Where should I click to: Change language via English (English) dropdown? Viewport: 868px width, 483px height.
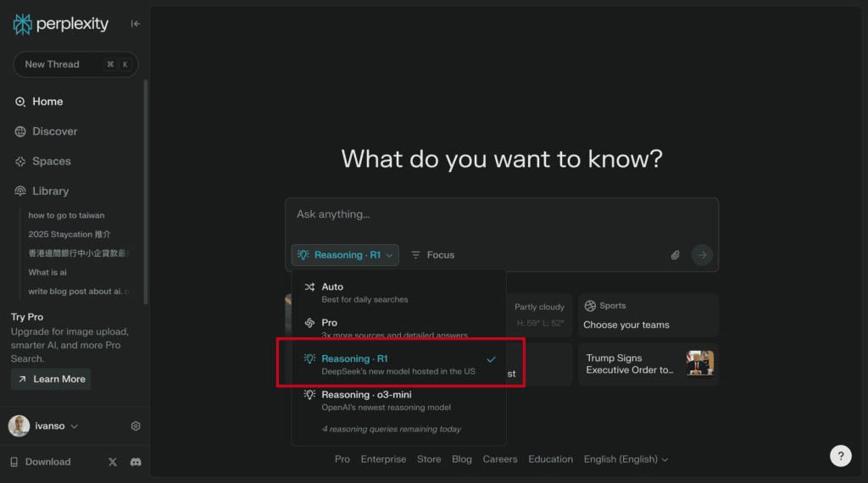[626, 459]
